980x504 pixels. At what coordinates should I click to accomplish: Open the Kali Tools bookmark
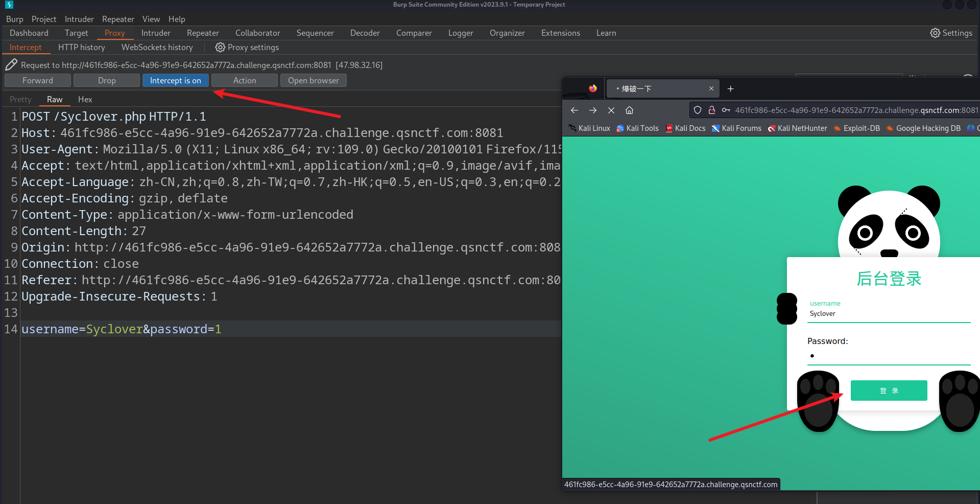(x=637, y=128)
